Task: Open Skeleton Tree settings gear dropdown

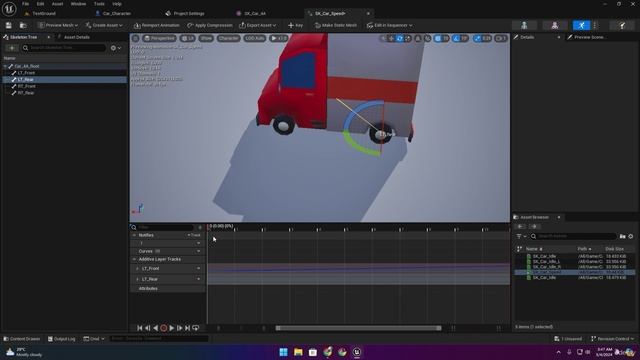Action: tap(116, 48)
